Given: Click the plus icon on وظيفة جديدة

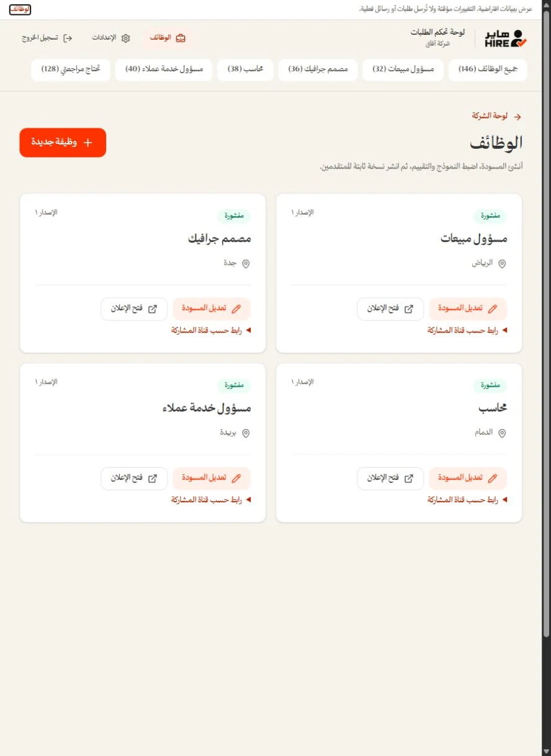Looking at the screenshot, I should (x=87, y=143).
